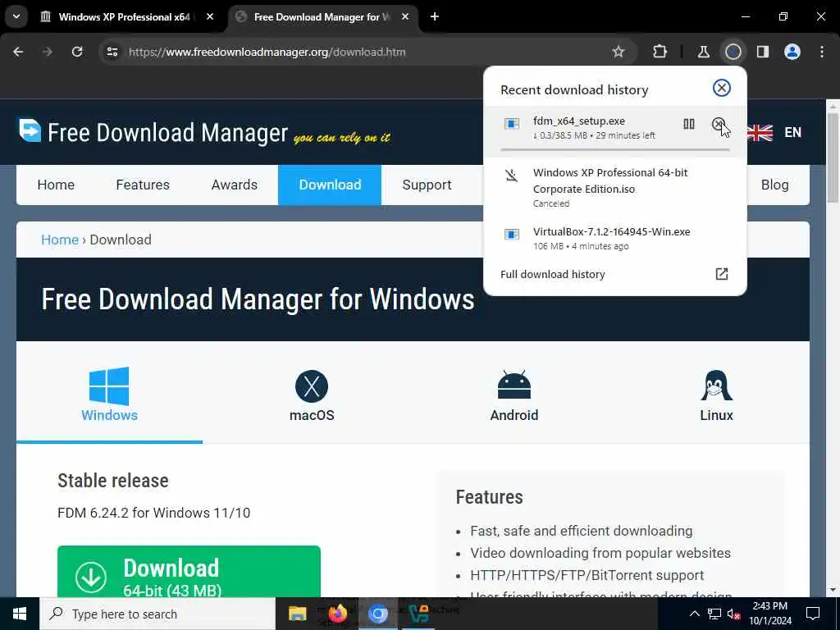840x630 pixels.
Task: Open the EN language selector
Action: [793, 132]
